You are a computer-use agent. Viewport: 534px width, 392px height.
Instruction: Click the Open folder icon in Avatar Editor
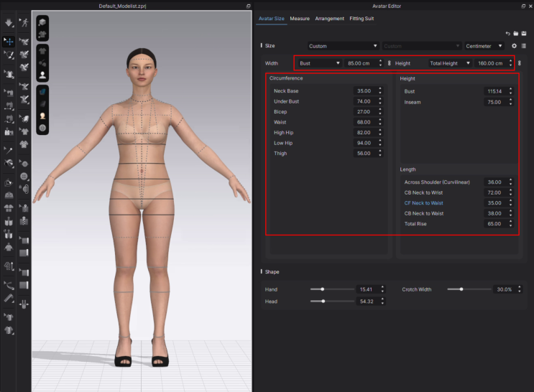tap(515, 33)
